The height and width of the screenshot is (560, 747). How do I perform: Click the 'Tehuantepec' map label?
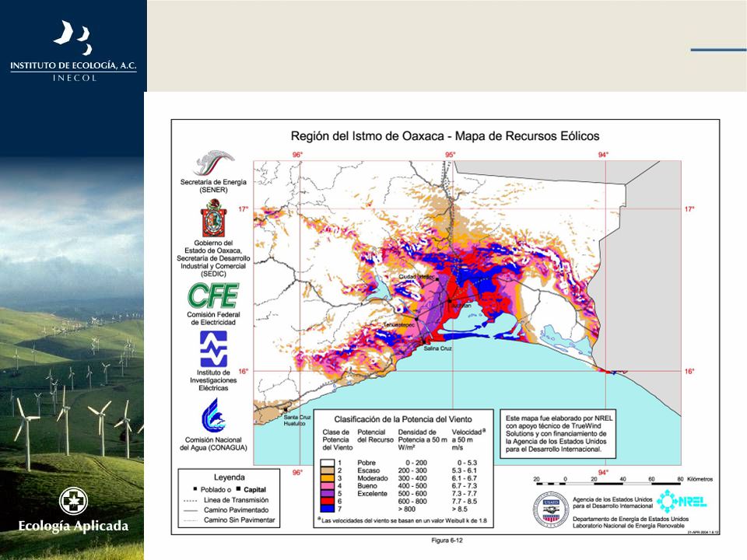pyautogui.click(x=399, y=325)
